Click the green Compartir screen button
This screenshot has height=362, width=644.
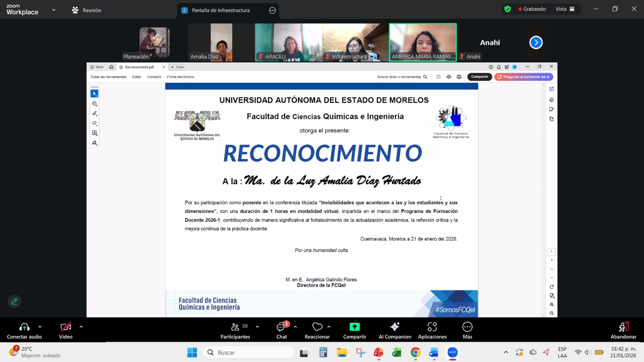click(x=355, y=327)
